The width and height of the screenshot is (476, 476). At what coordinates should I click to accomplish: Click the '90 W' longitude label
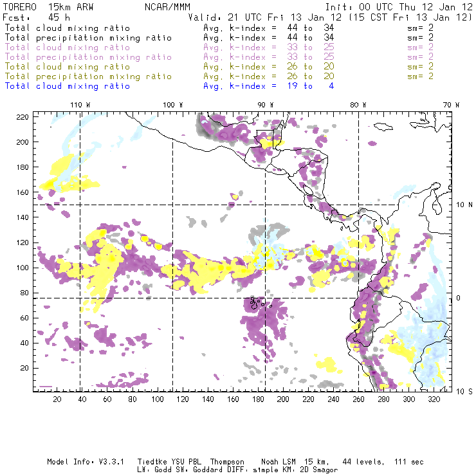click(x=266, y=105)
